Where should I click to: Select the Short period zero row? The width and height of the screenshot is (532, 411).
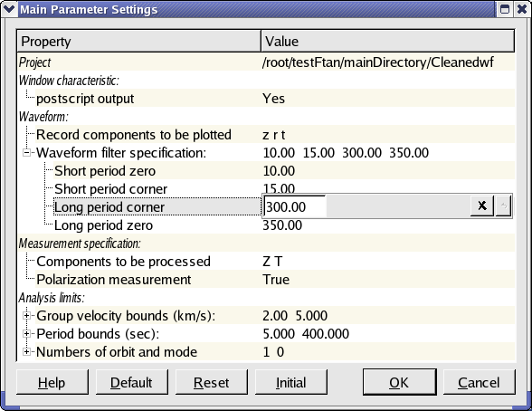pyautogui.click(x=266, y=171)
